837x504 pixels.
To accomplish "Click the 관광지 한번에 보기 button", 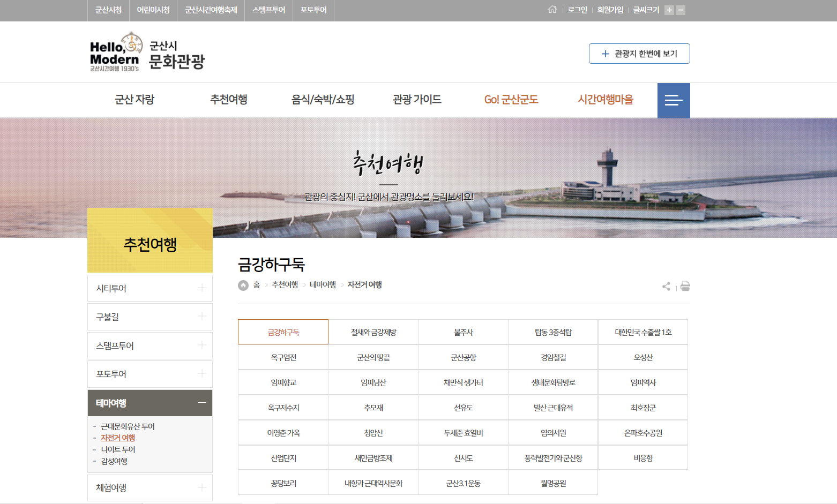I will [639, 54].
